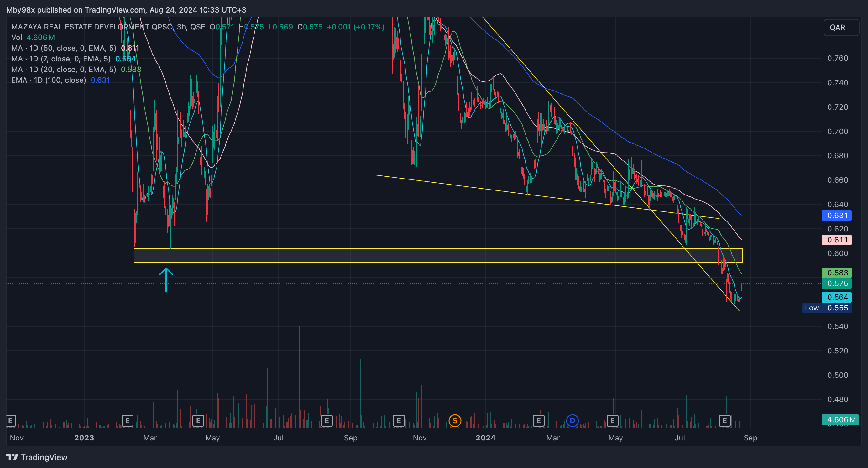Click the E earnings marker between Jul and Sep 2023
Viewport: 868px width, 468px height.
327,420
